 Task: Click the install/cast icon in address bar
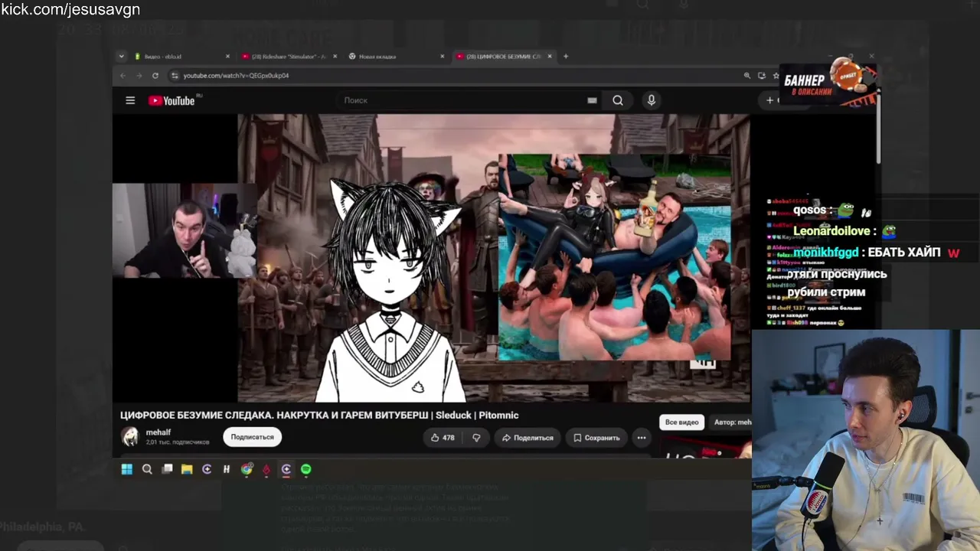pyautogui.click(x=762, y=76)
